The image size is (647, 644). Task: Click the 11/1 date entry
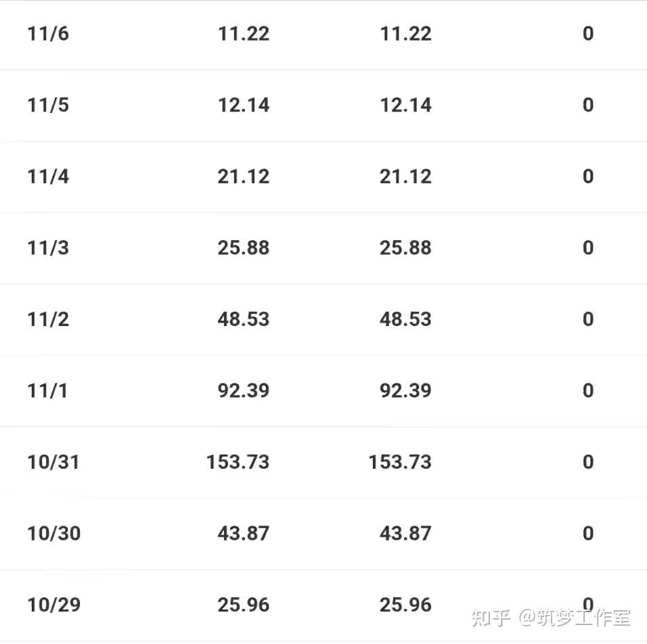tap(47, 391)
